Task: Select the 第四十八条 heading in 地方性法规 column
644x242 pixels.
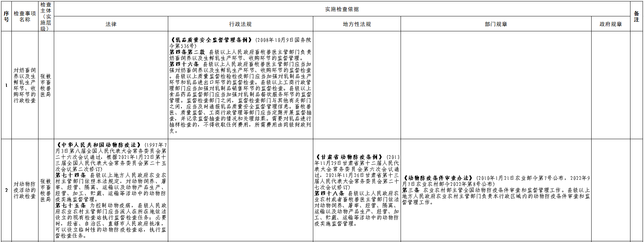Action: pos(329,193)
